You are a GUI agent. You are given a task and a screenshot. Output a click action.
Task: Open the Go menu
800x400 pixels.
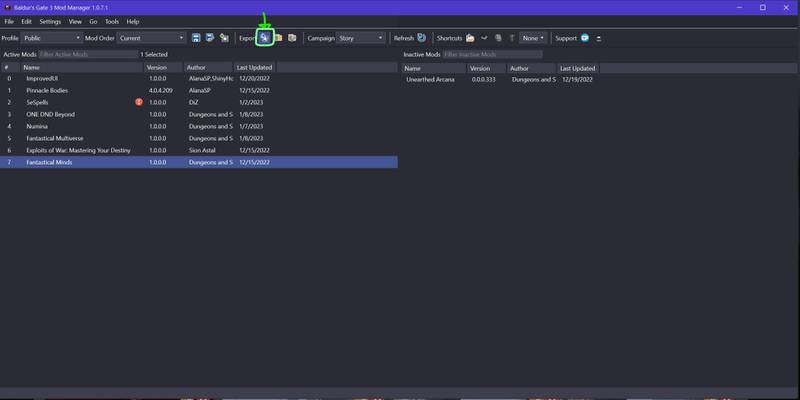(93, 22)
